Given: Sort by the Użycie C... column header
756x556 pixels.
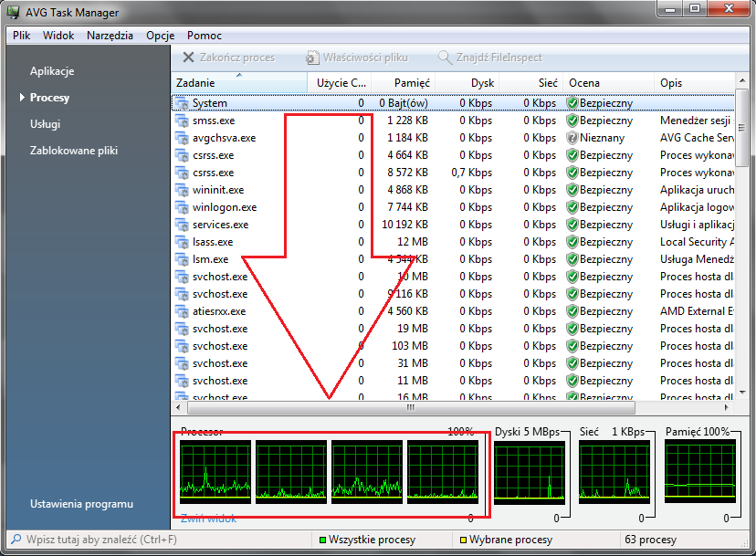Looking at the screenshot, I should pyautogui.click(x=340, y=82).
